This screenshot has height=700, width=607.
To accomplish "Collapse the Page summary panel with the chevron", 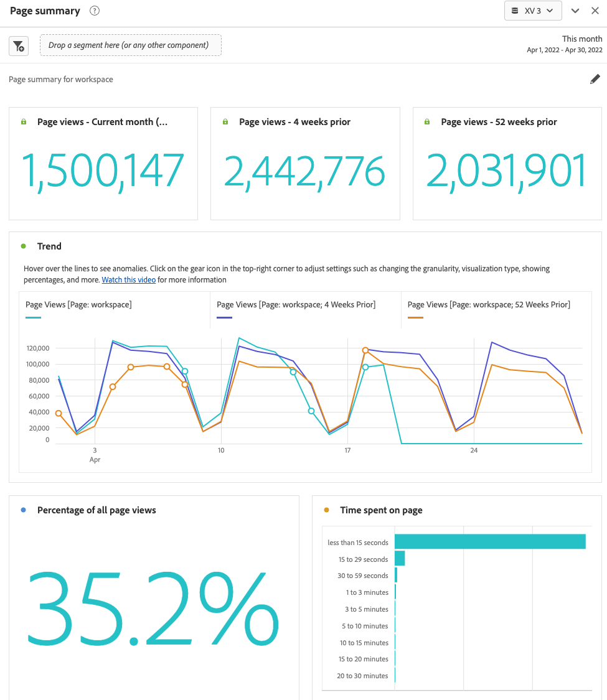I will pyautogui.click(x=575, y=11).
